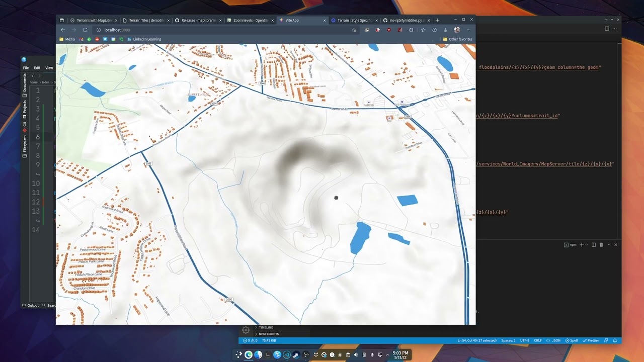Split the terminal panel
644x362 pixels.
point(594,245)
